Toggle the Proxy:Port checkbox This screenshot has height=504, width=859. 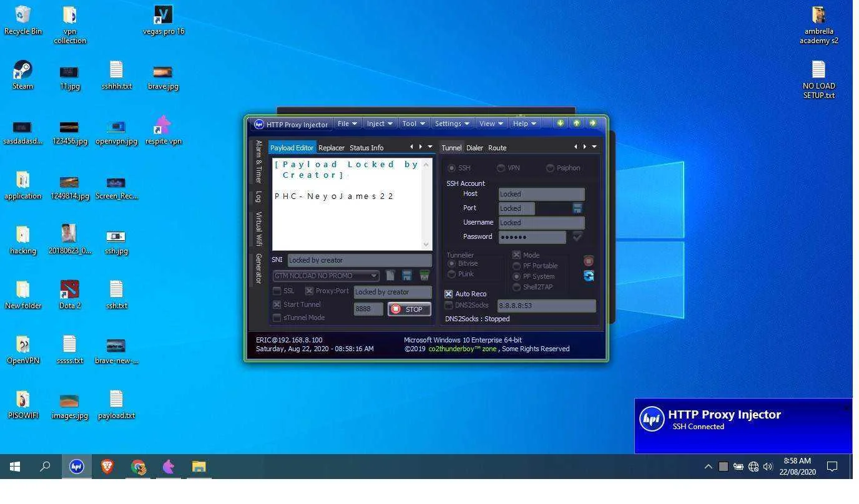click(309, 291)
